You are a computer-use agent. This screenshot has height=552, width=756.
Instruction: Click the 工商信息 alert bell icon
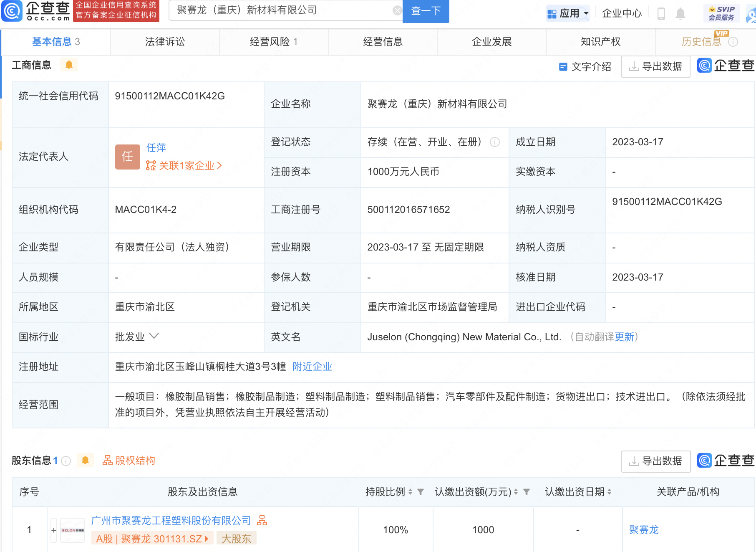[x=69, y=65]
